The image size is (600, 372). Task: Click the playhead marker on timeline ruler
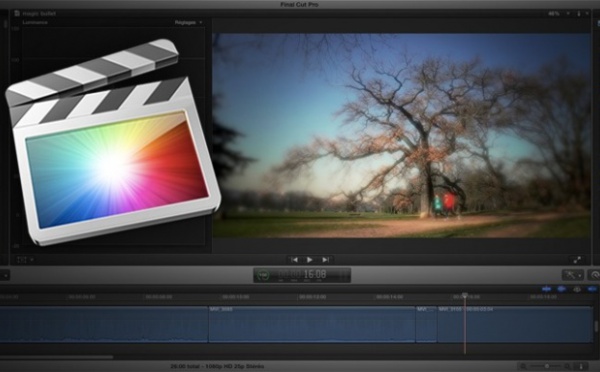point(465,295)
